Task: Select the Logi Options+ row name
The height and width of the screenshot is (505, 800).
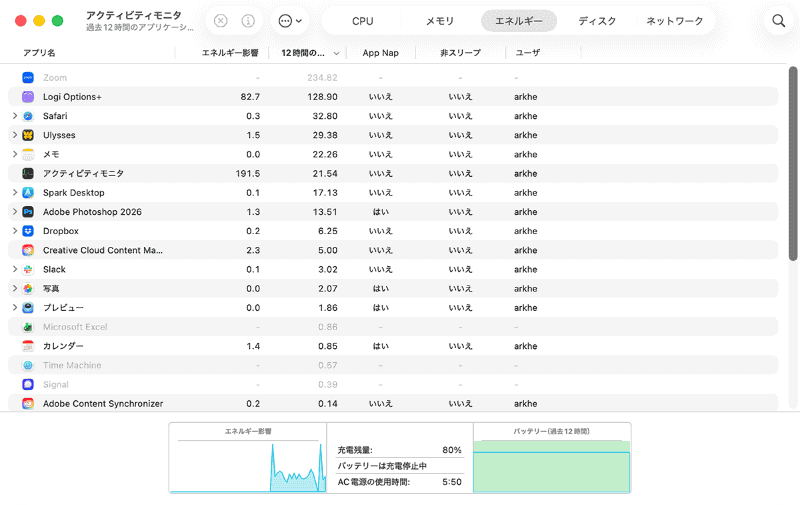Action: (x=72, y=97)
